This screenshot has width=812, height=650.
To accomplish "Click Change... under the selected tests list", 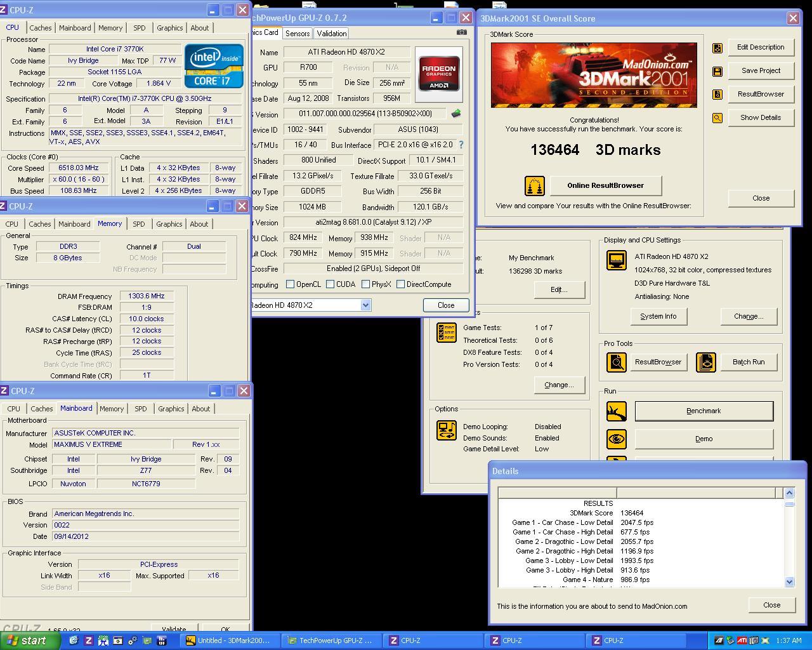I will 559,385.
